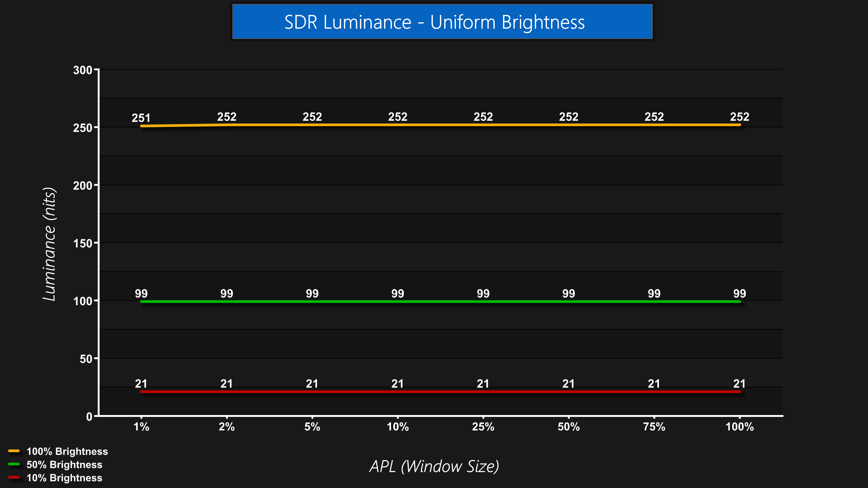Click the 252 data label above 100%
This screenshot has height=488, width=868.
tap(739, 117)
